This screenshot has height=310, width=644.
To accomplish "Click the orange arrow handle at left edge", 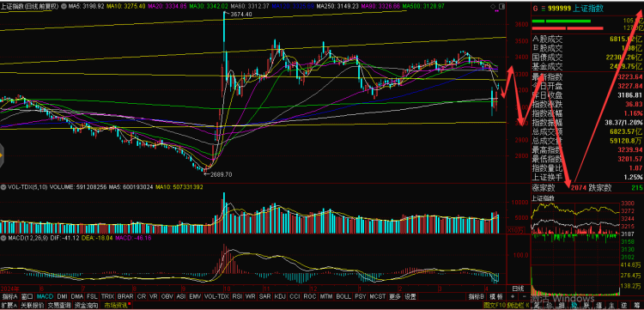I will coord(2,156).
